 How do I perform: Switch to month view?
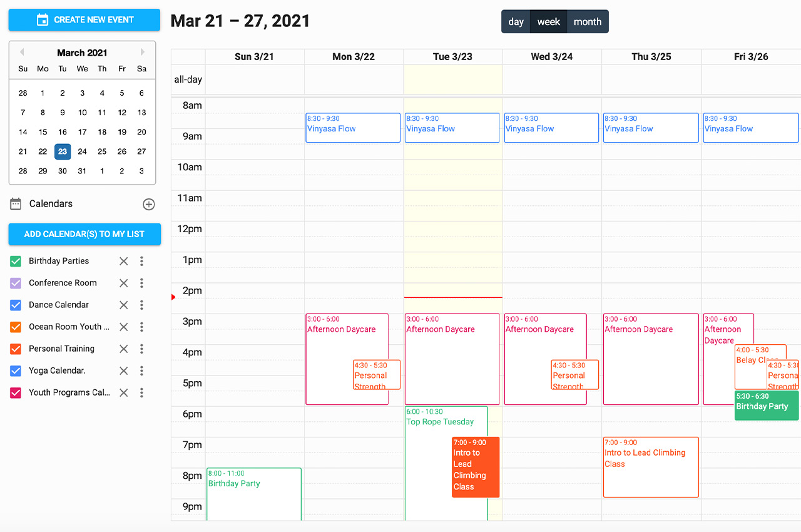tap(587, 21)
